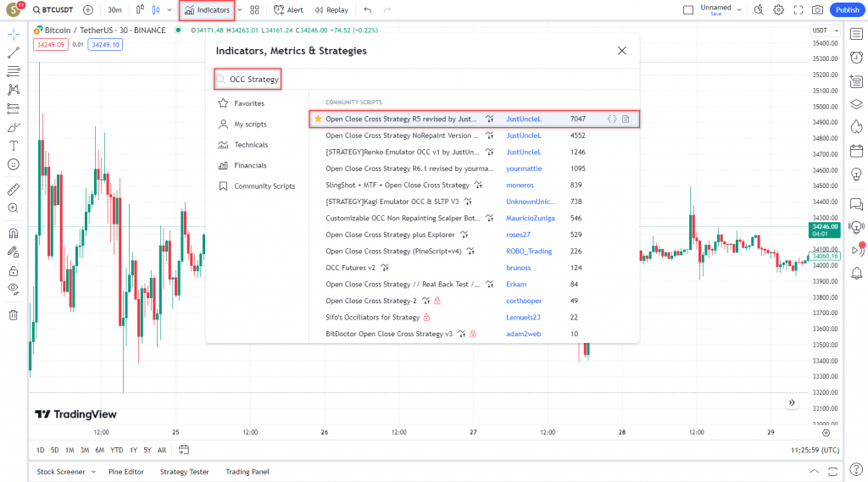Screen dimensions: 868x482
Task: Add SlingShot + MTF + Open Close Cross Strategy
Action: click(x=397, y=186)
